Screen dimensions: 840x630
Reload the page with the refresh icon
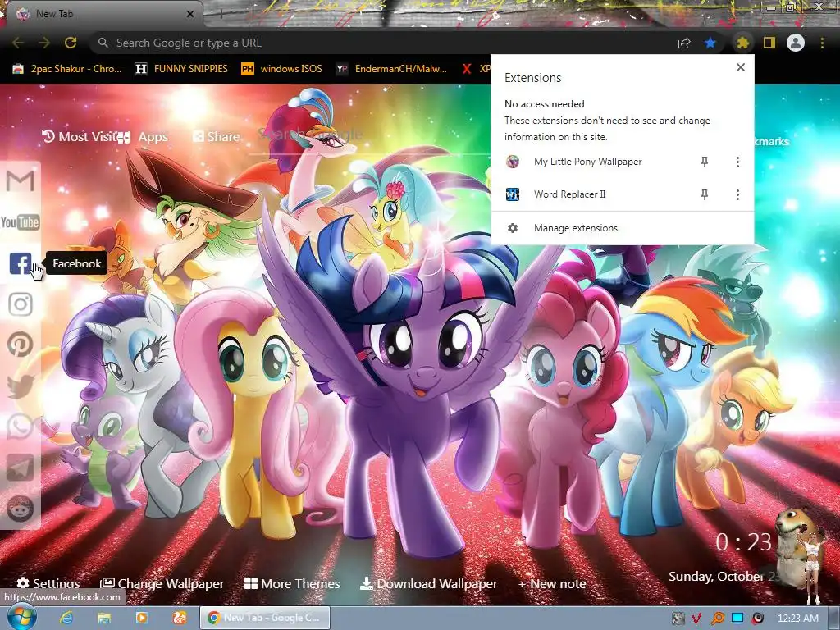(71, 43)
